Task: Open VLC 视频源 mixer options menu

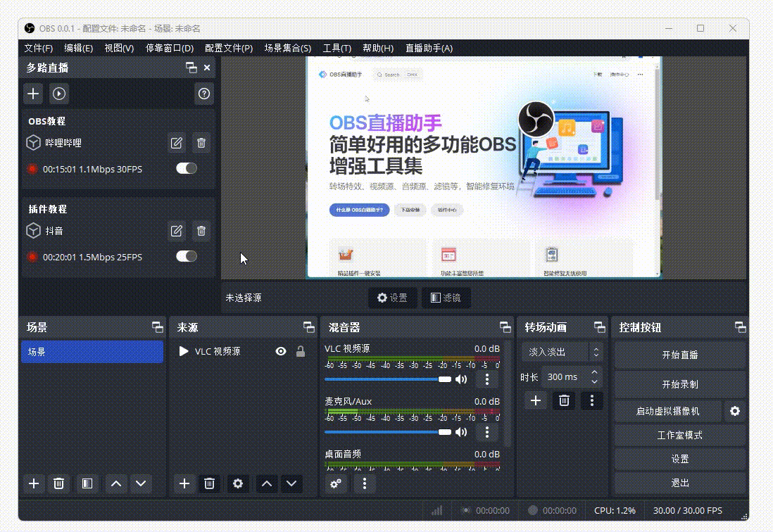Action: 487,379
